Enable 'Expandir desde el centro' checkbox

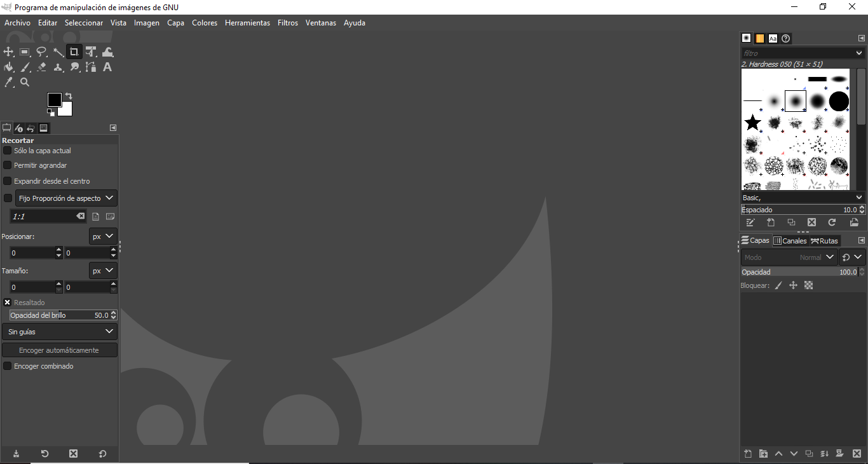tap(8, 181)
